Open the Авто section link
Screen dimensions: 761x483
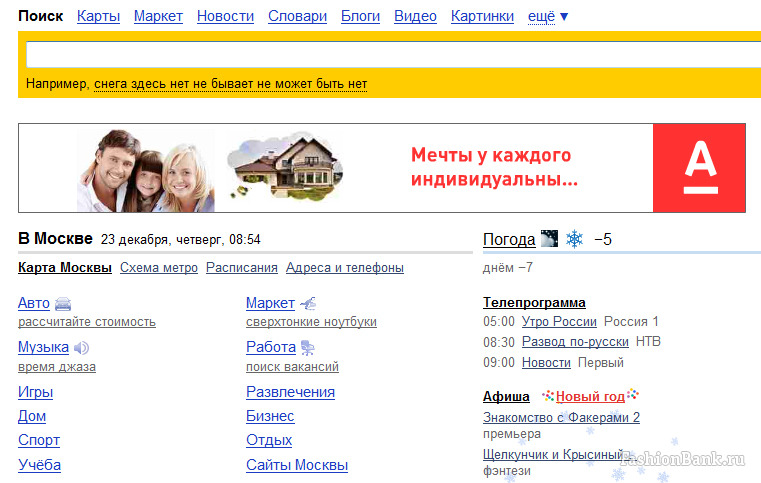coord(34,303)
